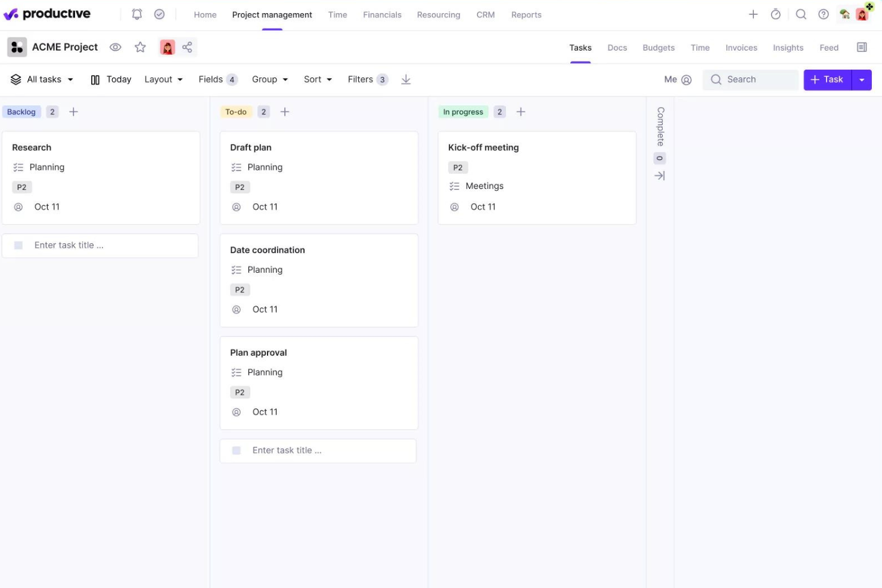
Task: Start the timer using the stopwatch icon
Action: [775, 14]
